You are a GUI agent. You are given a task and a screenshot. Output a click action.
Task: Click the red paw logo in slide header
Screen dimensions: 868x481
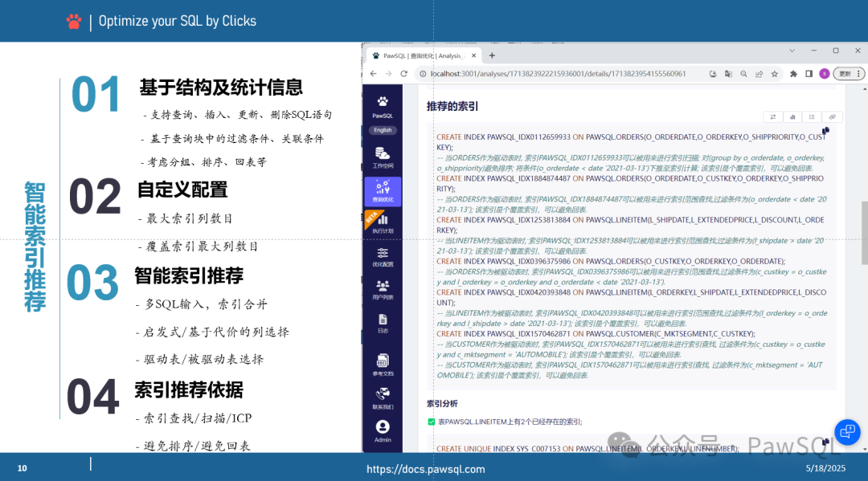click(74, 22)
